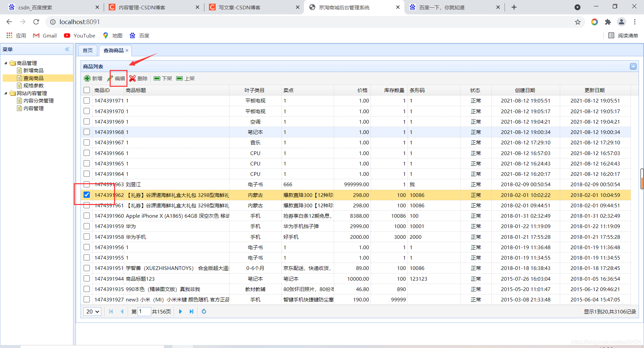Click the 新增 add product button
644x348 pixels.
click(93, 78)
